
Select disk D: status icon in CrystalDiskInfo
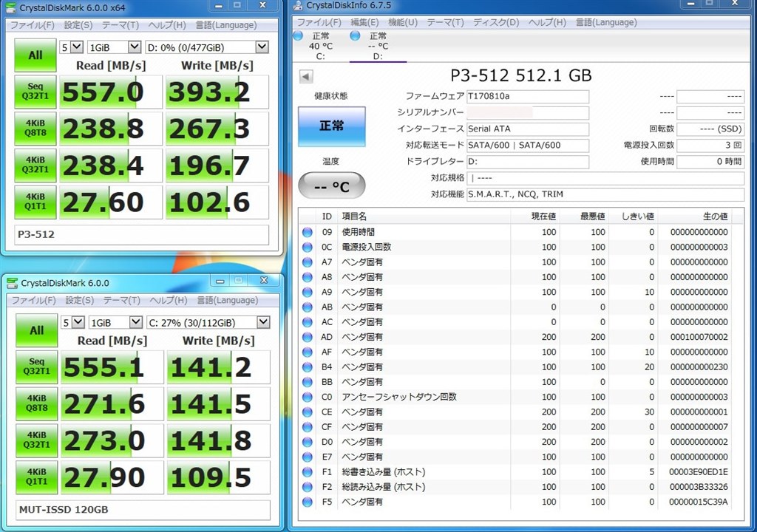click(356, 35)
